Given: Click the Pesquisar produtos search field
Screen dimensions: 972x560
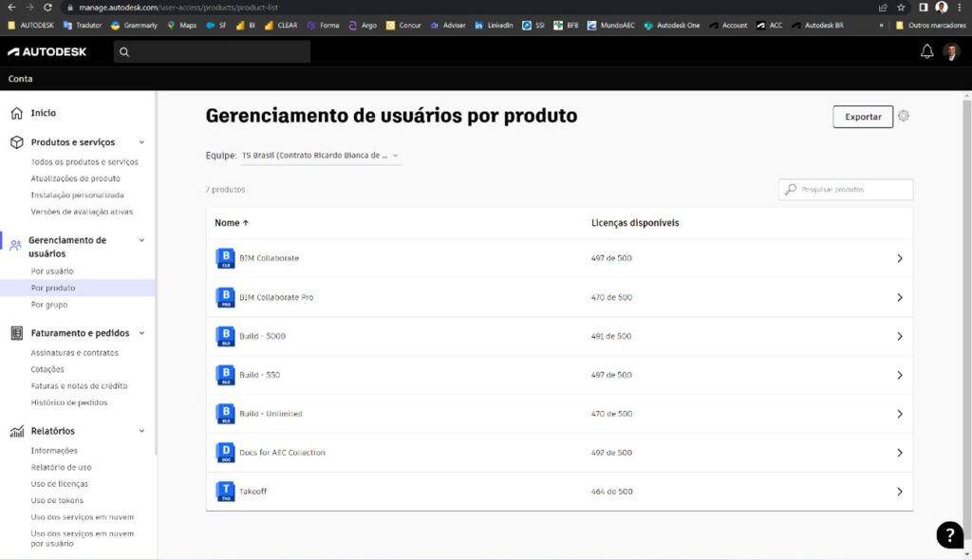Looking at the screenshot, I should [x=846, y=190].
